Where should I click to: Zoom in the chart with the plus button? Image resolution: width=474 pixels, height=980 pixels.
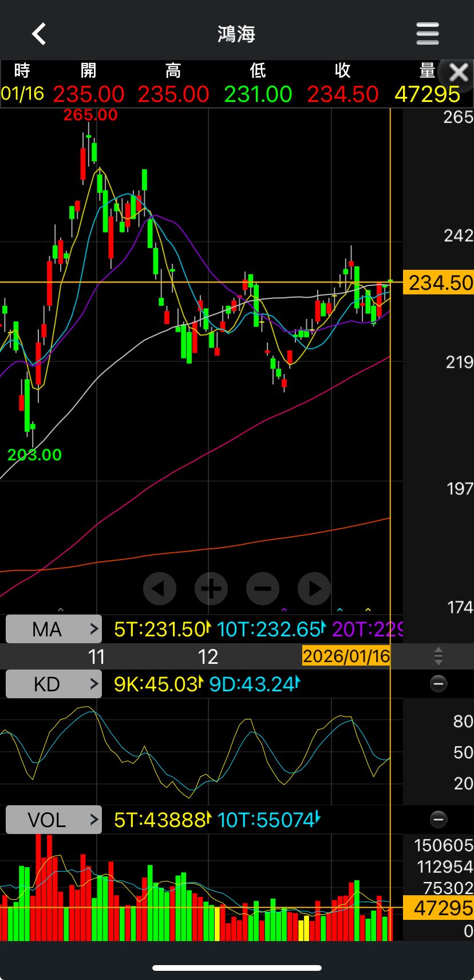point(211,588)
